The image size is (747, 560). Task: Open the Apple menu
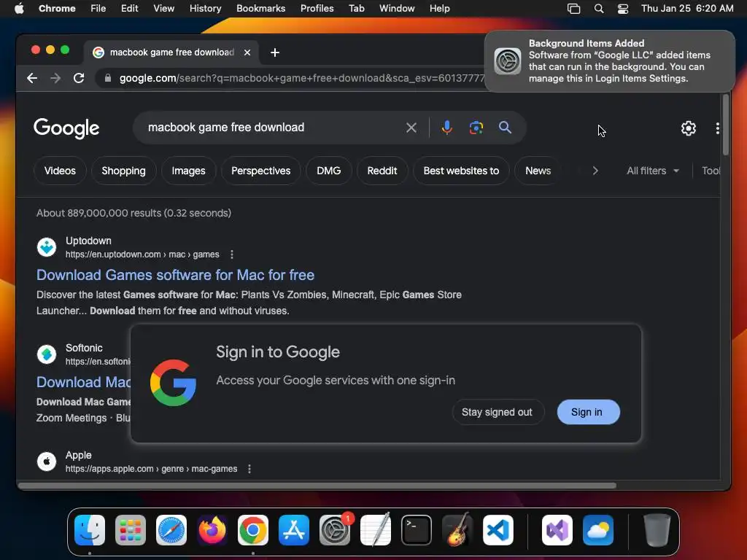tap(19, 9)
